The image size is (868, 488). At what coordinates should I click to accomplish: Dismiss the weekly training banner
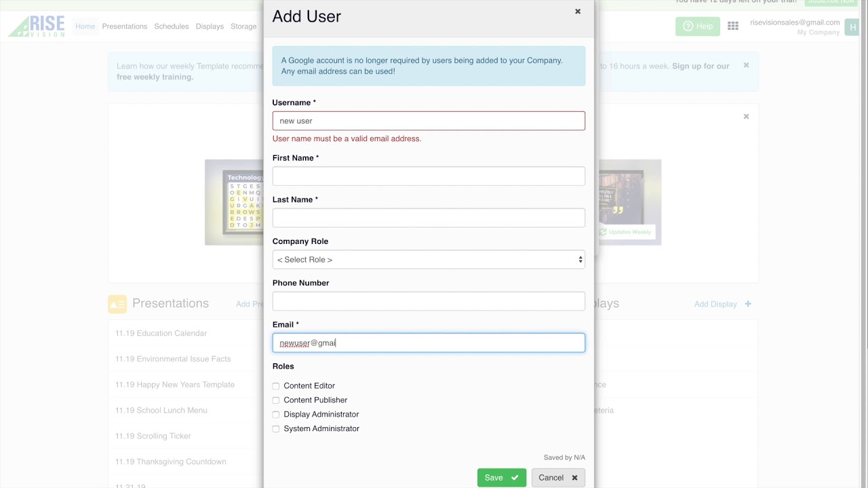coord(746,66)
